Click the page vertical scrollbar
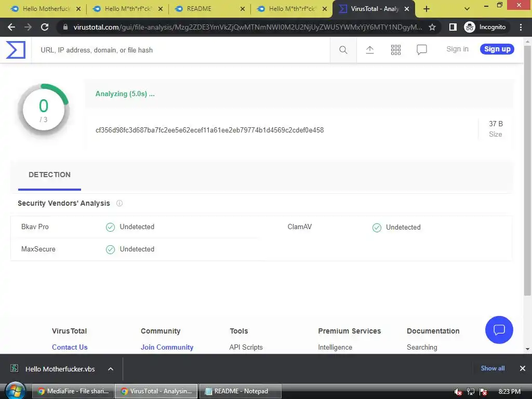 point(527,170)
